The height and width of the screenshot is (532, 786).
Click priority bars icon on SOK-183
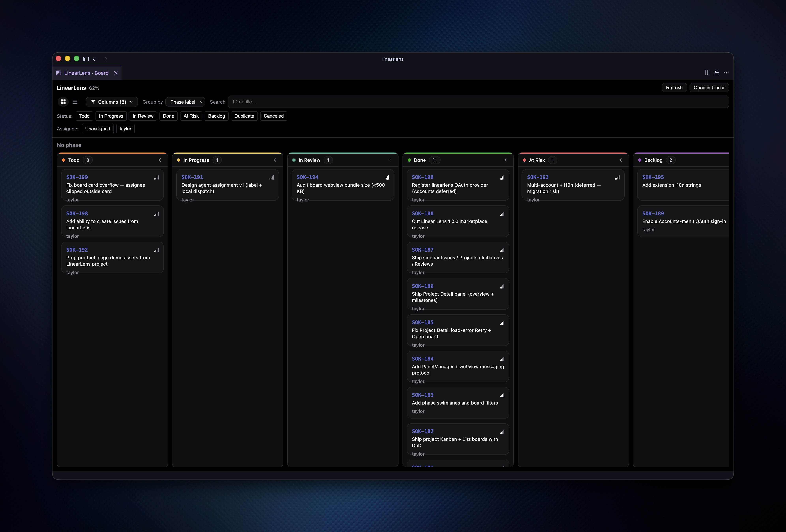point(502,395)
